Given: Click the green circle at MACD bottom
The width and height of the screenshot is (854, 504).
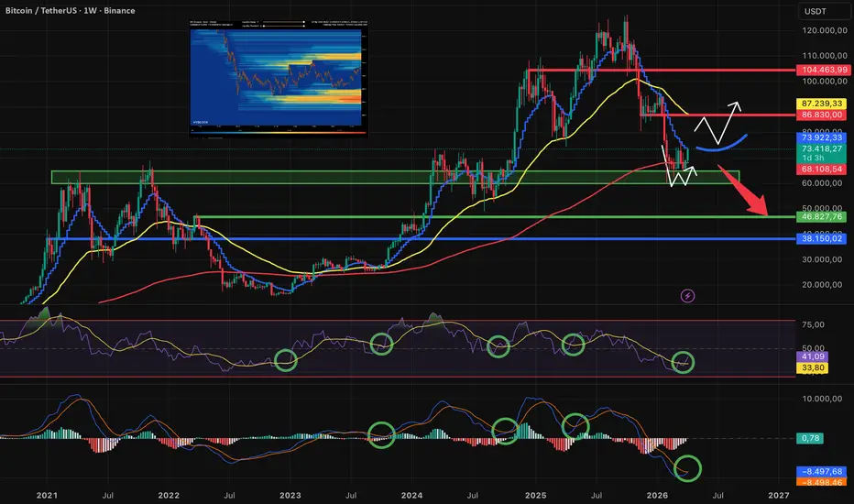Looking at the screenshot, I should (687, 468).
